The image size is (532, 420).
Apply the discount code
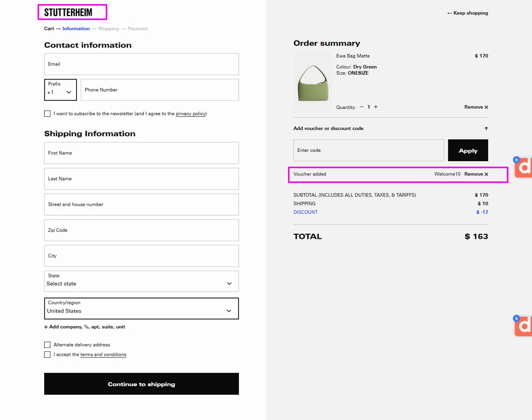click(468, 150)
